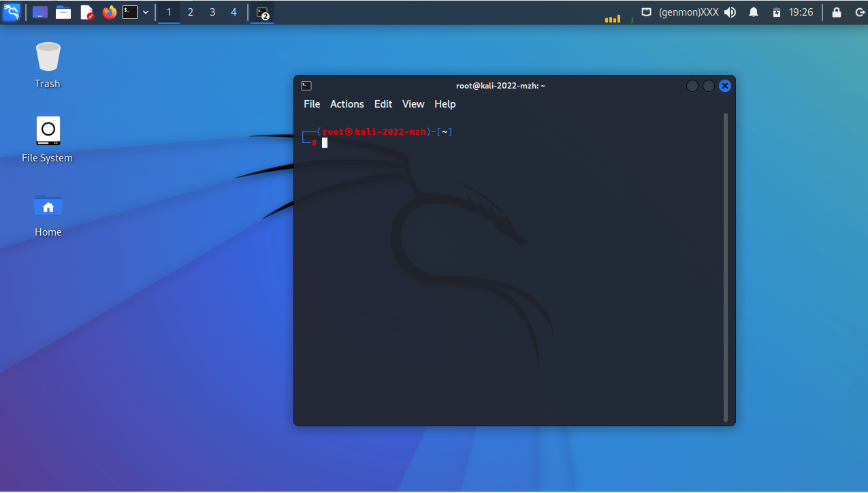Click the terminal prompt cursor
This screenshot has width=868, height=493.
[x=325, y=142]
